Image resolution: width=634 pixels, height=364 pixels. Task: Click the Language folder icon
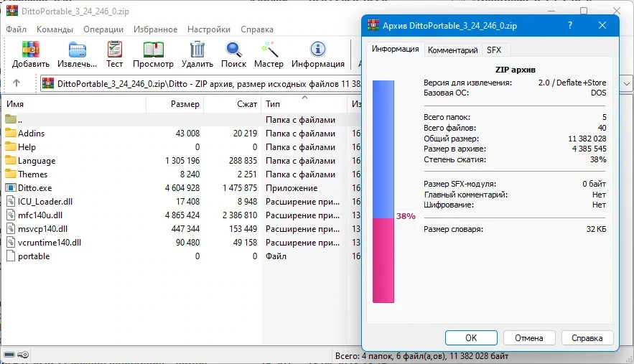[x=11, y=161]
